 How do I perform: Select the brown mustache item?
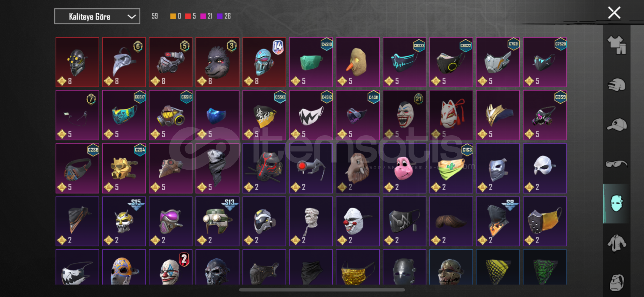[x=451, y=221]
